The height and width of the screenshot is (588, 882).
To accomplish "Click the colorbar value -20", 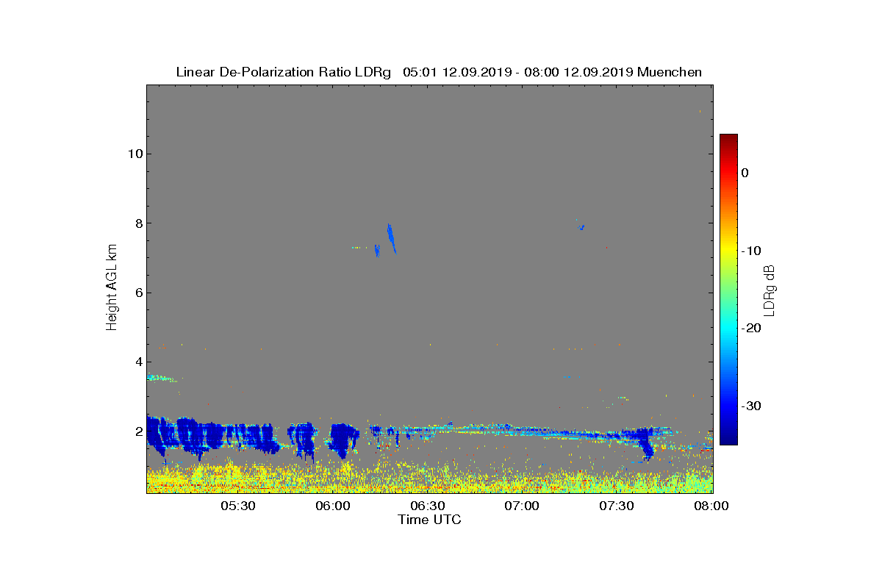I will [x=751, y=329].
